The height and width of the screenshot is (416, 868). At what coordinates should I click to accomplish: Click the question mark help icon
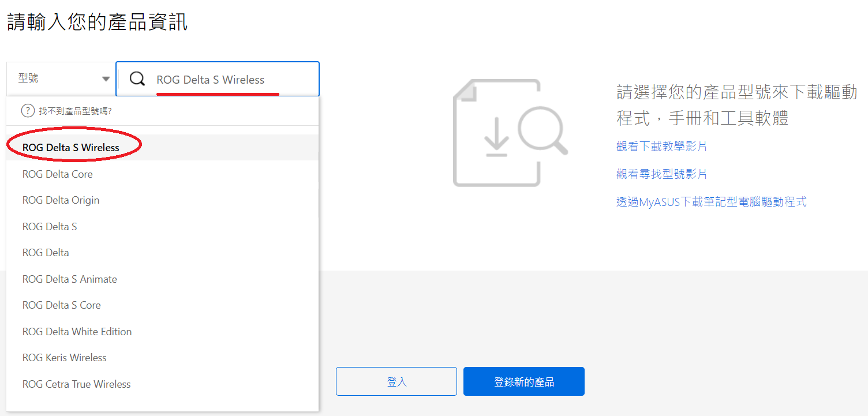tap(27, 111)
